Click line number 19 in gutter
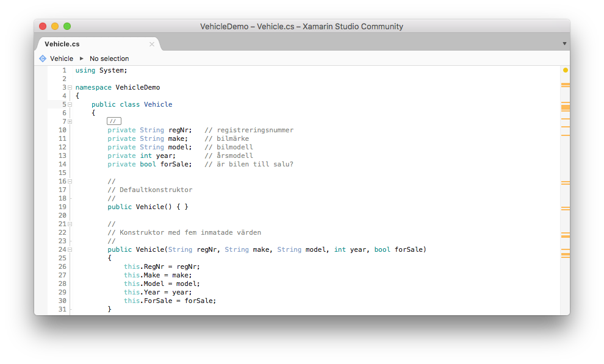The width and height of the screenshot is (604, 364). (x=62, y=207)
